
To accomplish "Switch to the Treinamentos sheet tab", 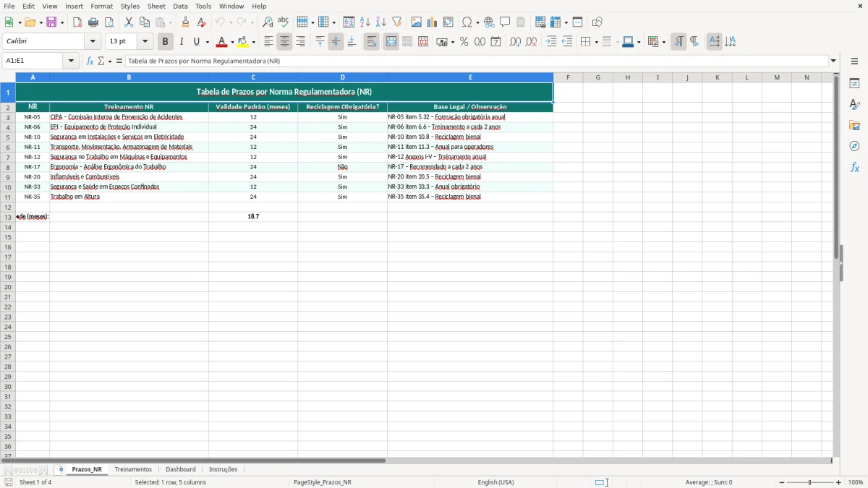I will [x=133, y=469].
